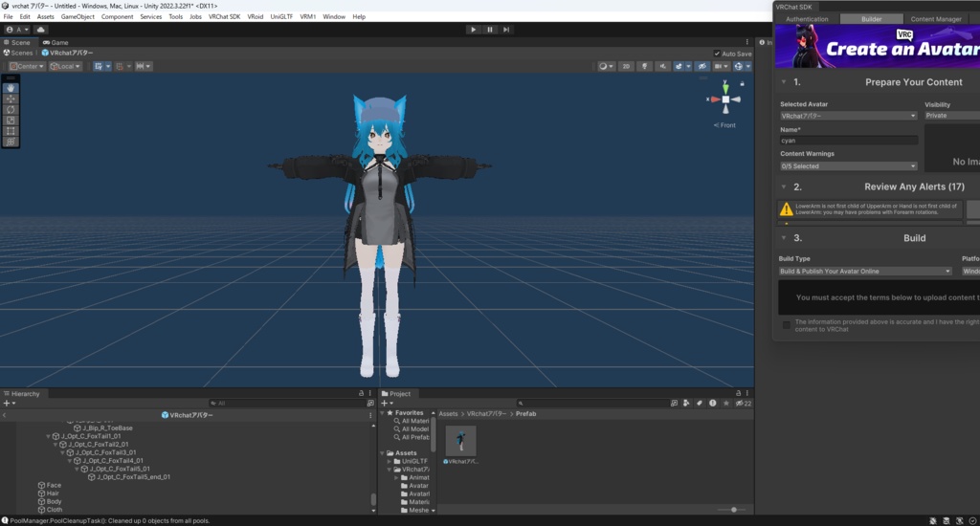The width and height of the screenshot is (980, 526).
Task: Click the Project create plus button
Action: (x=387, y=404)
